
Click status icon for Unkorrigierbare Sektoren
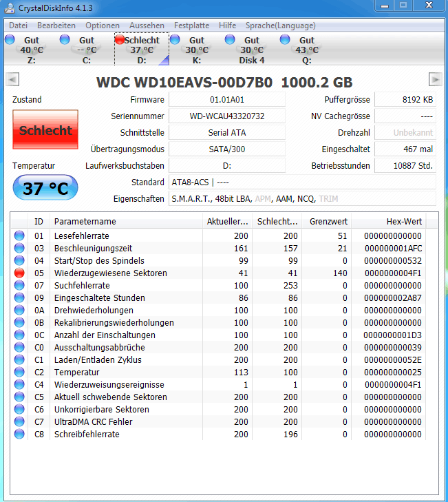click(19, 410)
